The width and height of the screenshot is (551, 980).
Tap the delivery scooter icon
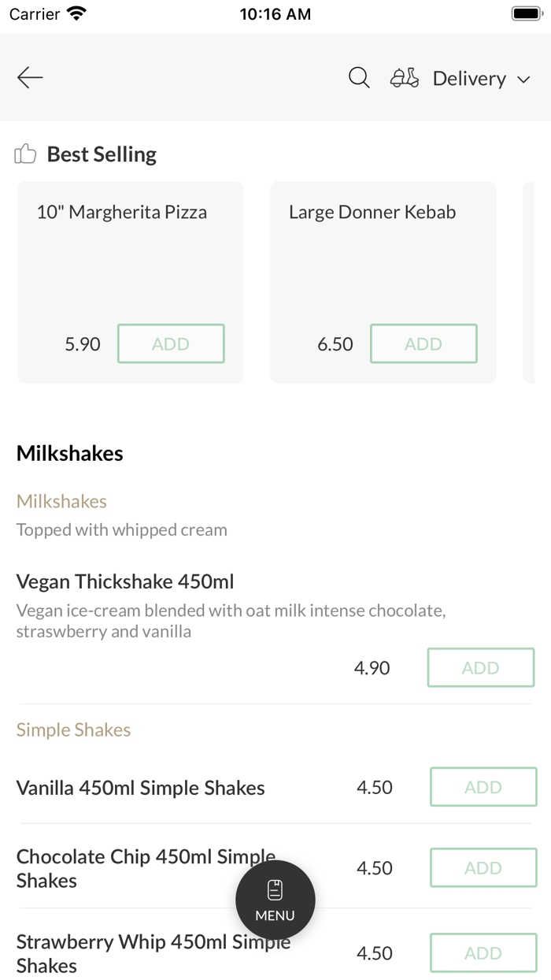404,78
